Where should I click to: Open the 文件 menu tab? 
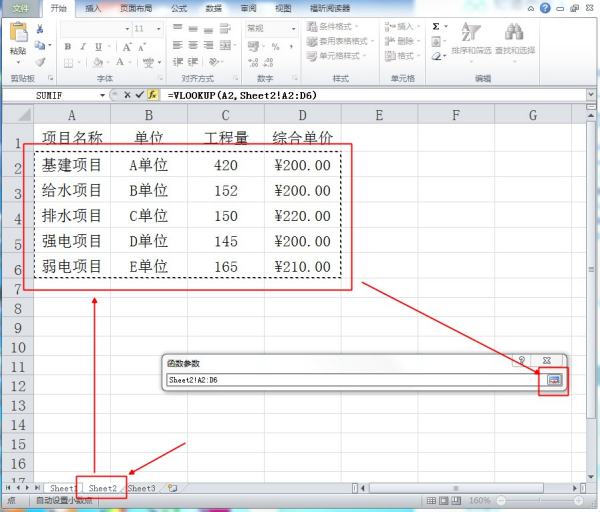click(x=20, y=7)
